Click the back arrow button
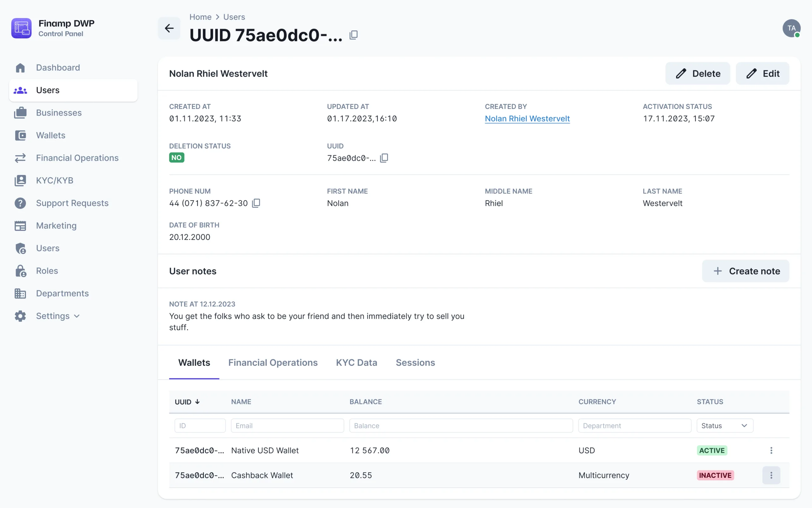 click(x=169, y=28)
